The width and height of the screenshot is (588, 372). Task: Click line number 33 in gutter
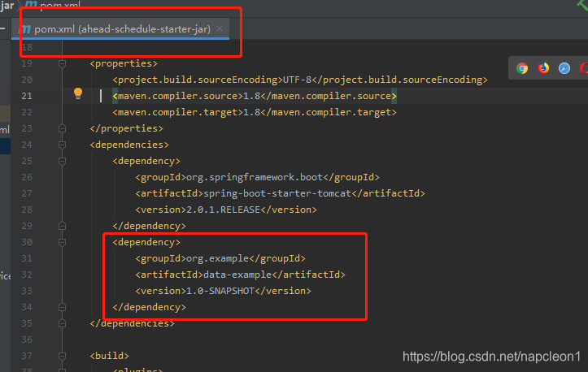point(27,291)
